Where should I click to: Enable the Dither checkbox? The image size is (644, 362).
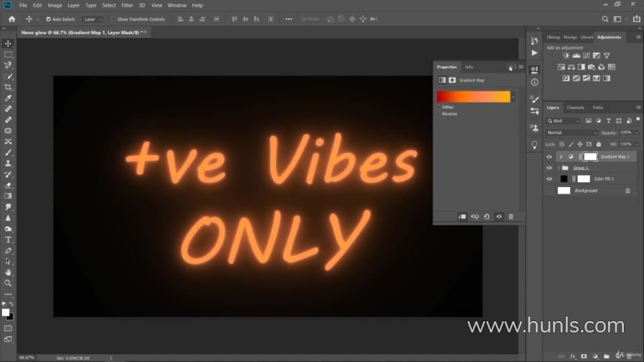coord(439,107)
